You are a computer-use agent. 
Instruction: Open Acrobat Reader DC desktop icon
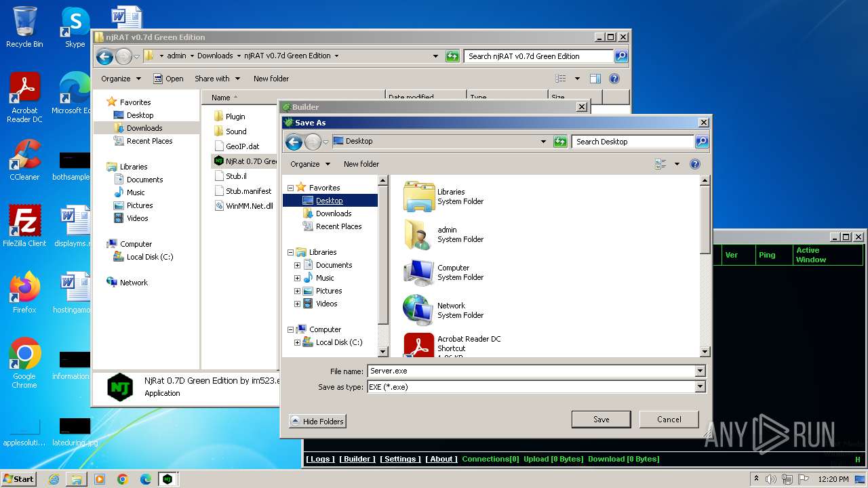tap(24, 98)
